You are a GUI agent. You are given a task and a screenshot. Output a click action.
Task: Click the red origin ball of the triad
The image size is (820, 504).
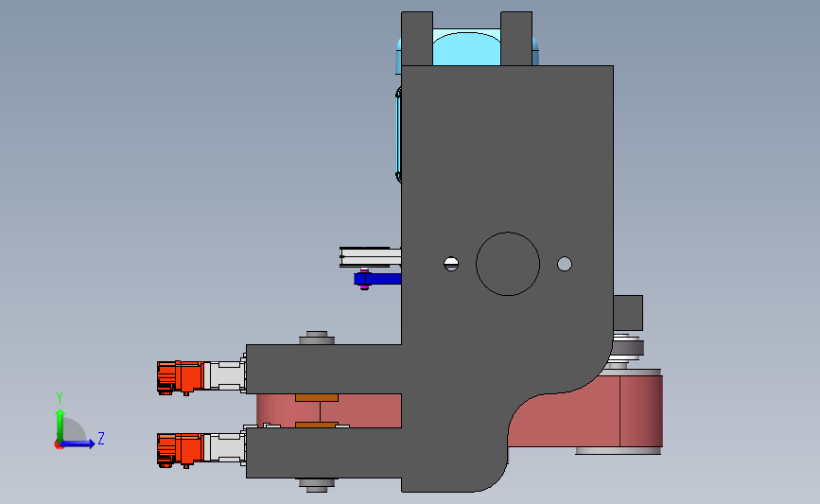click(59, 444)
